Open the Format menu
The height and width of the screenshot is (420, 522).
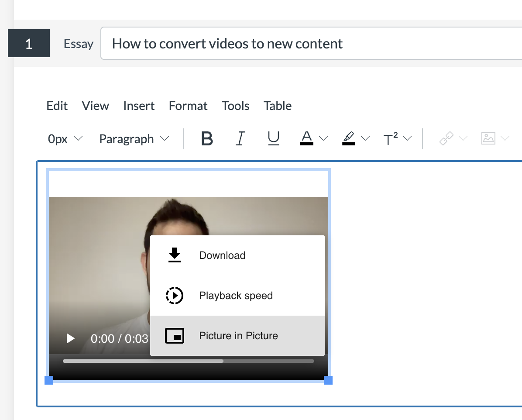coord(188,106)
